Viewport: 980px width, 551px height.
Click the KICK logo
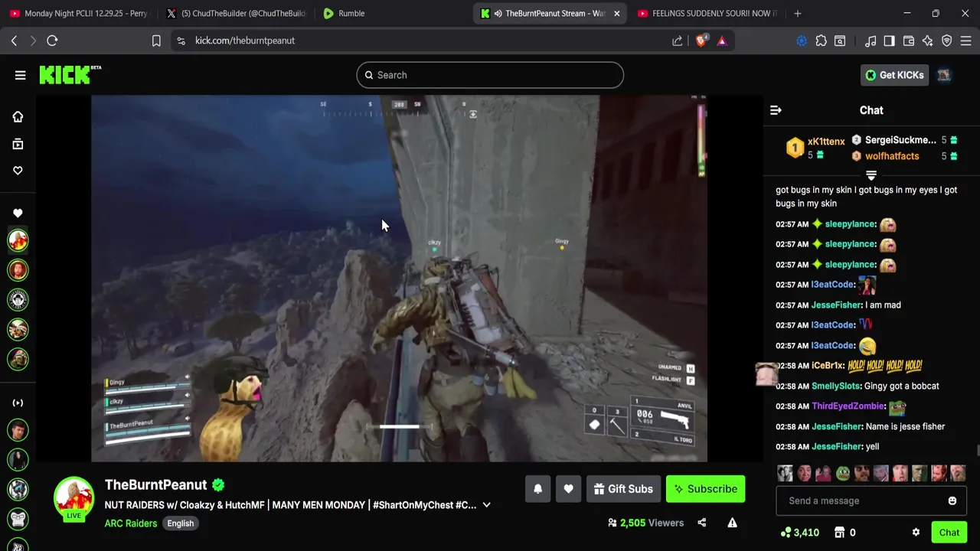pos(70,74)
